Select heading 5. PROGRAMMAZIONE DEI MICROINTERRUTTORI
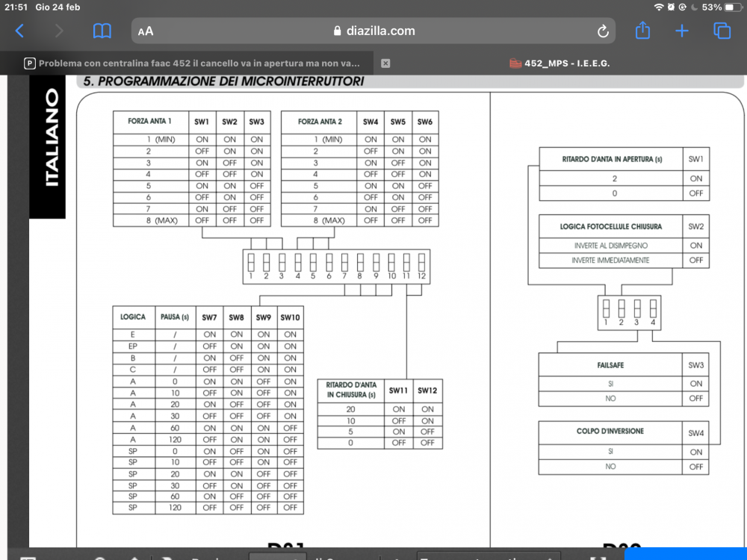 (223, 81)
